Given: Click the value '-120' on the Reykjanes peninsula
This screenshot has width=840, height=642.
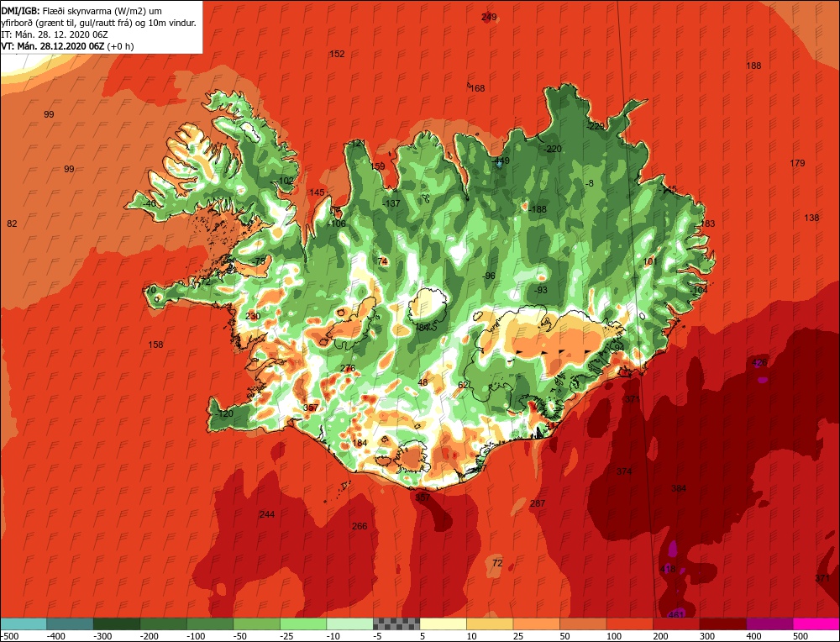Looking at the screenshot, I should [223, 413].
